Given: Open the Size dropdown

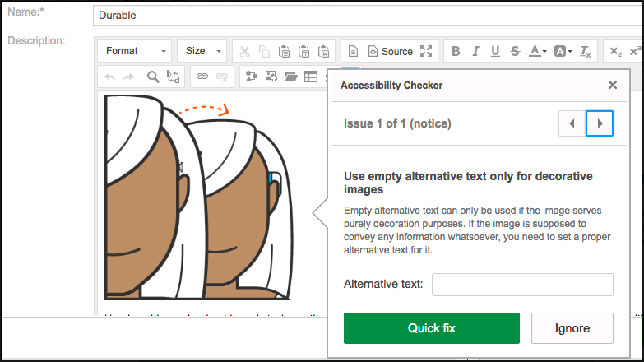Looking at the screenshot, I should tap(202, 51).
